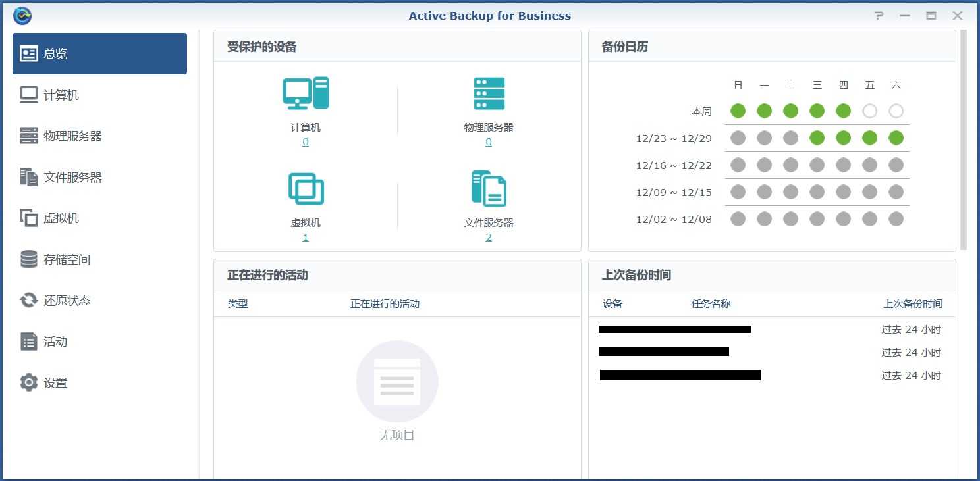Click the large 文件服务器 device icon
The image size is (980, 481).
click(x=489, y=188)
